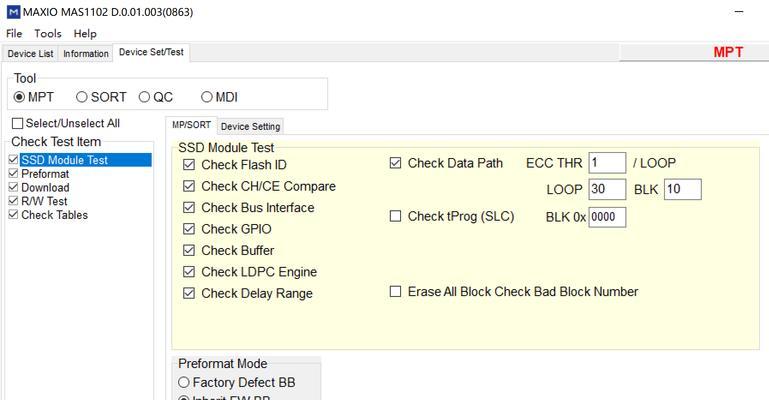Select the Device Set/Test tab
This screenshot has width=769, height=400.
pos(152,52)
